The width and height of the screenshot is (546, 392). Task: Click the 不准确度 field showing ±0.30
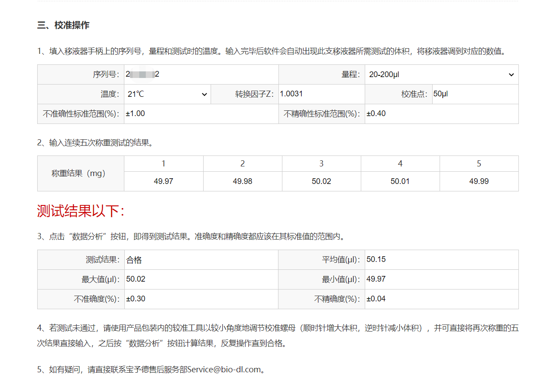pyautogui.click(x=201, y=299)
